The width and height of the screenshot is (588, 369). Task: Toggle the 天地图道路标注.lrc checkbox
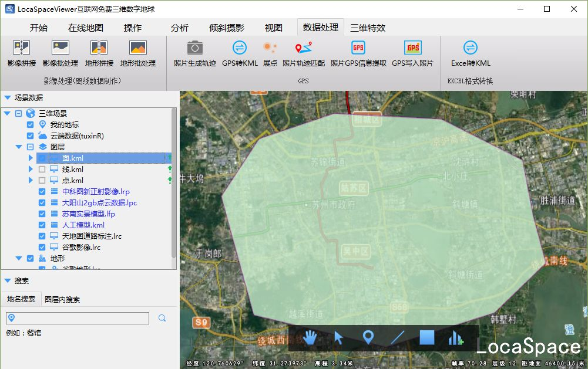[42, 236]
